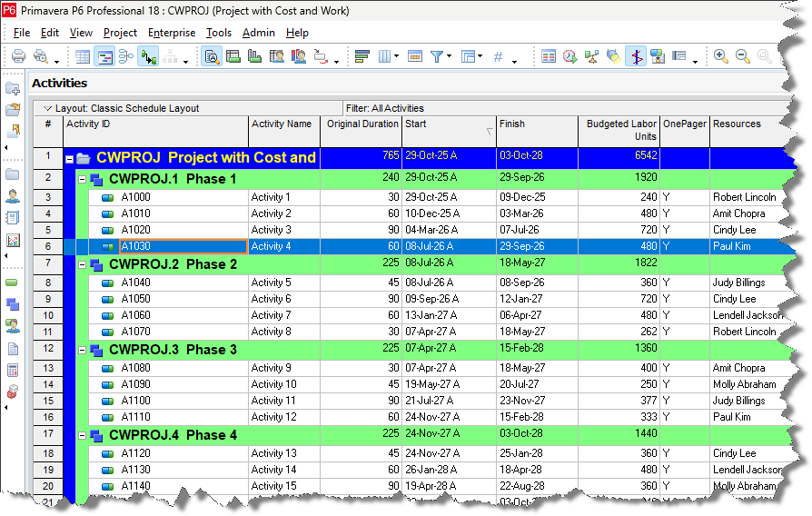This screenshot has height=516, width=812.
Task: Toggle the Gantt Chart view button
Action: [104, 56]
